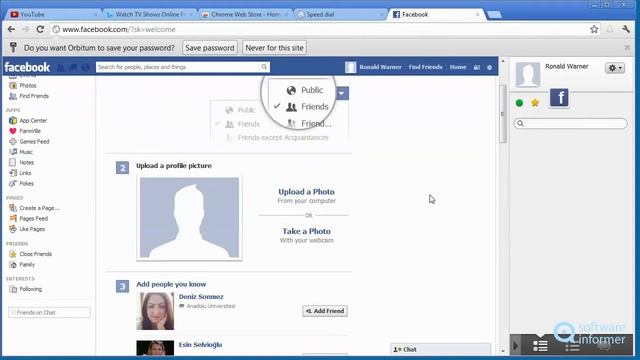Click Deniz Sonmez profile photo thumbnail
The image size is (640, 360).
coord(155,311)
